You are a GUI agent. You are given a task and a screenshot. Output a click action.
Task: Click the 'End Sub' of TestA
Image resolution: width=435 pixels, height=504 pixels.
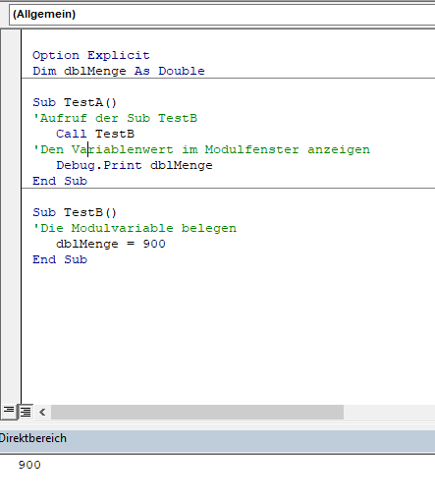click(x=60, y=181)
